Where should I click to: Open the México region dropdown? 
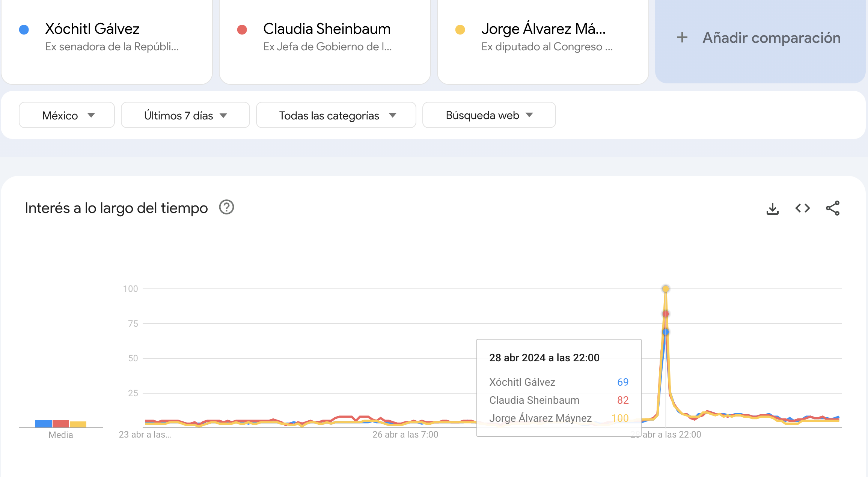coord(67,115)
